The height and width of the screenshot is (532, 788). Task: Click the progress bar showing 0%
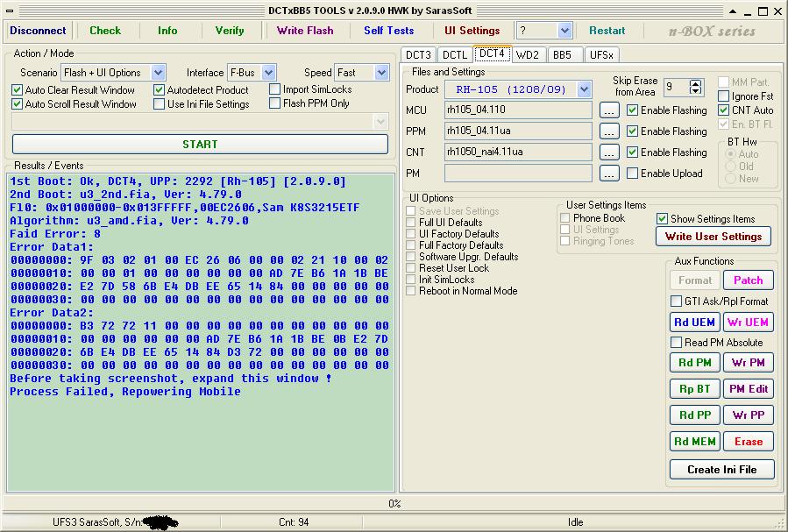[x=394, y=503]
